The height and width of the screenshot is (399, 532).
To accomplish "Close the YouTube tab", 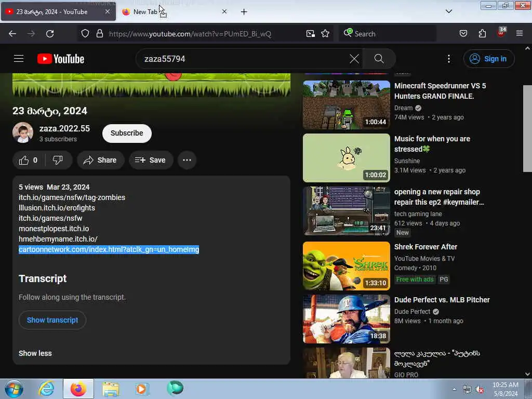I will pos(107,11).
